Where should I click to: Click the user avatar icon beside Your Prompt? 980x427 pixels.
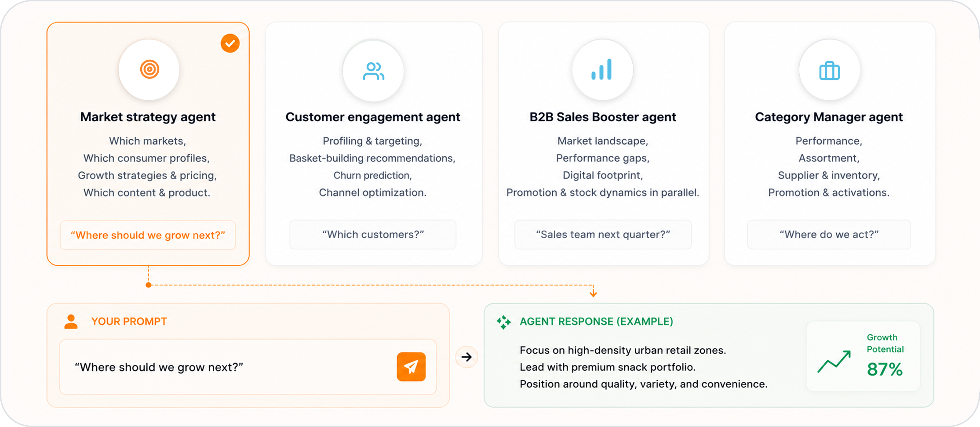(71, 322)
